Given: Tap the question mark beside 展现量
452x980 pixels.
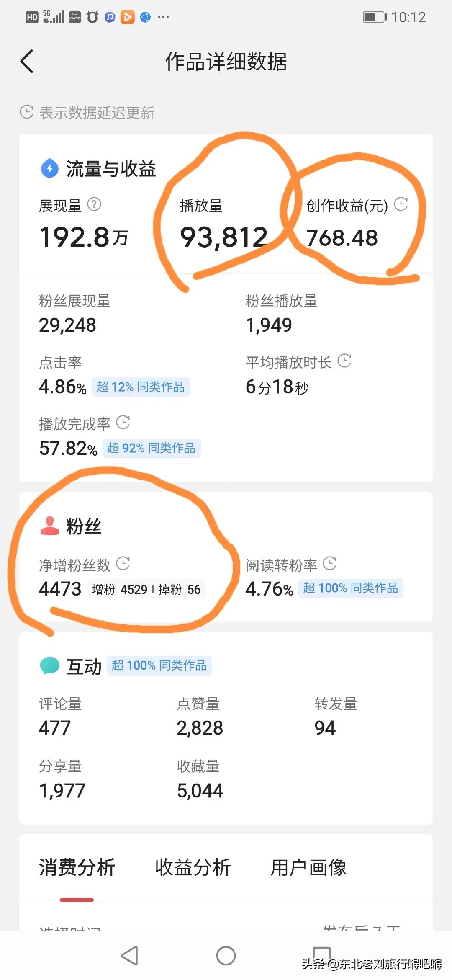Looking at the screenshot, I should [94, 204].
